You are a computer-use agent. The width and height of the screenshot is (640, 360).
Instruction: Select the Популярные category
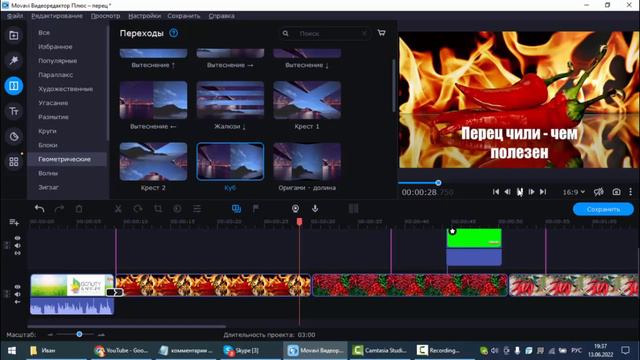[58, 61]
